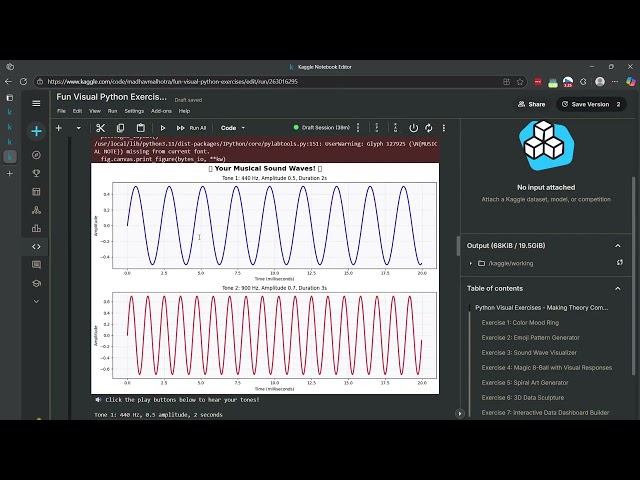
Task: Add a new cell with toolbar plus
Action: pyautogui.click(x=59, y=128)
